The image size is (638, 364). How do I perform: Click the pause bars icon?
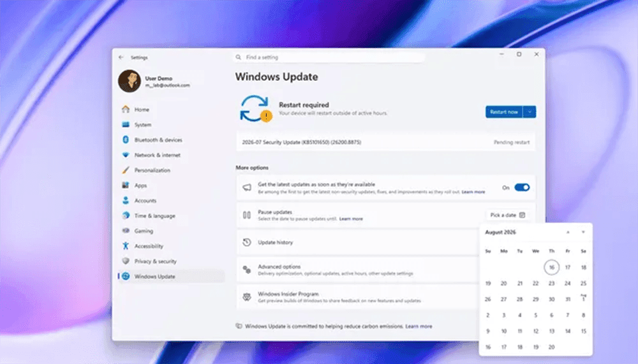[x=247, y=215]
